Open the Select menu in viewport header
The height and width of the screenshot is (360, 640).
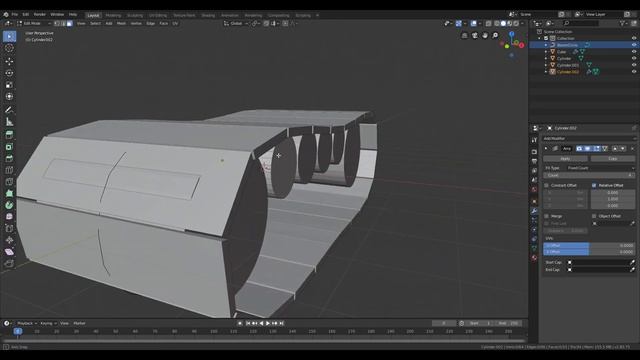(95, 24)
